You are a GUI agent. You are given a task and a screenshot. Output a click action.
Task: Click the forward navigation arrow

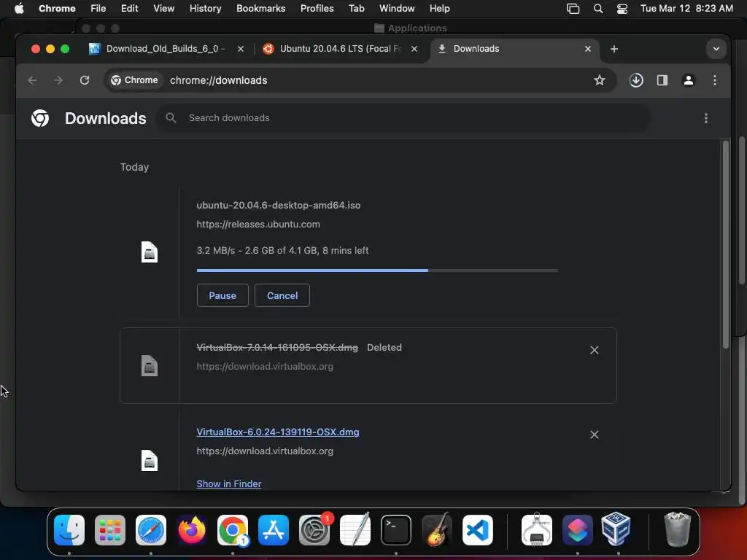tap(58, 80)
